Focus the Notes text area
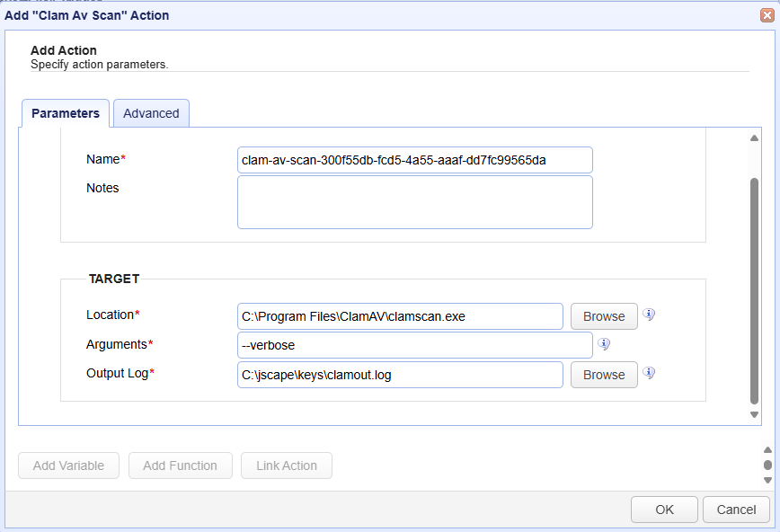This screenshot has height=532, width=780. pos(415,202)
